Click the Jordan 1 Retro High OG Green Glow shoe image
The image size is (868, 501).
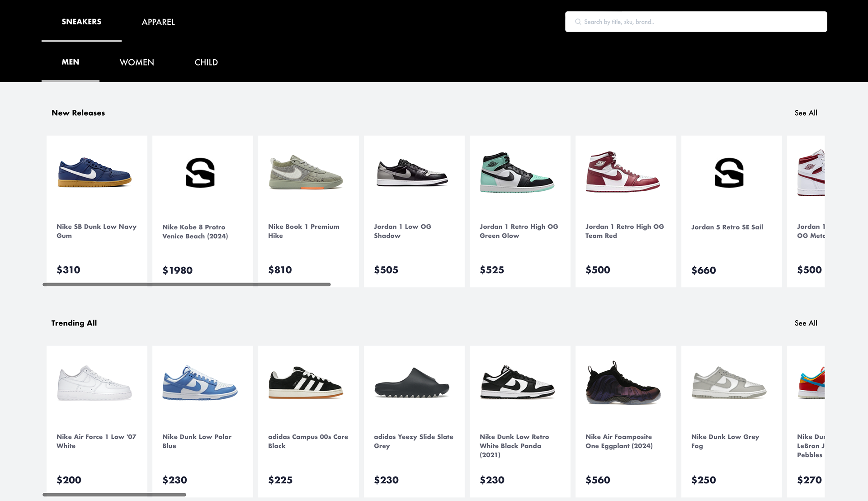tap(517, 172)
